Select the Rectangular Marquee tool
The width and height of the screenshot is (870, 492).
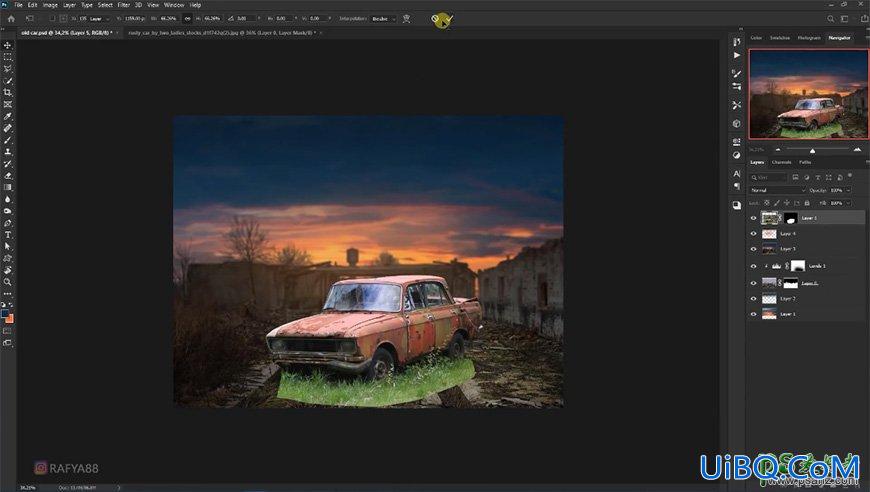click(8, 57)
